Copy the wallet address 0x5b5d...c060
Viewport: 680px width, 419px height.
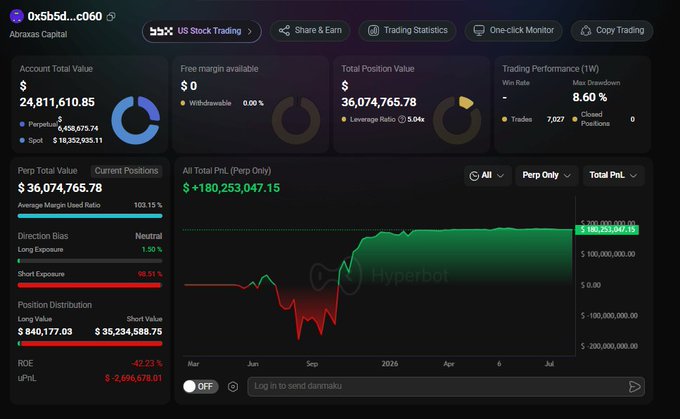point(111,17)
